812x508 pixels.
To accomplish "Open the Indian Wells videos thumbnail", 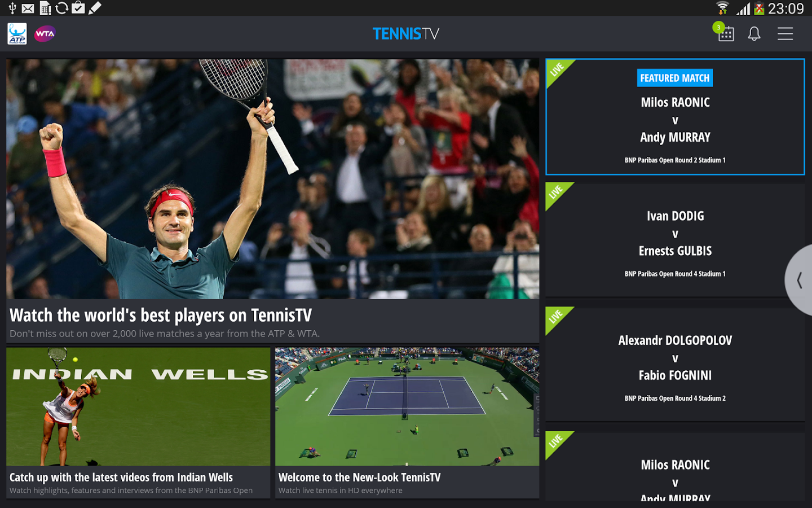I will (138, 406).
